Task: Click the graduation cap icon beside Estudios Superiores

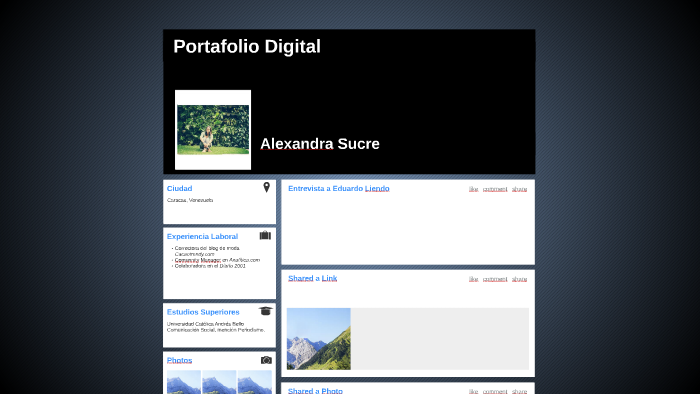Action: [265, 311]
